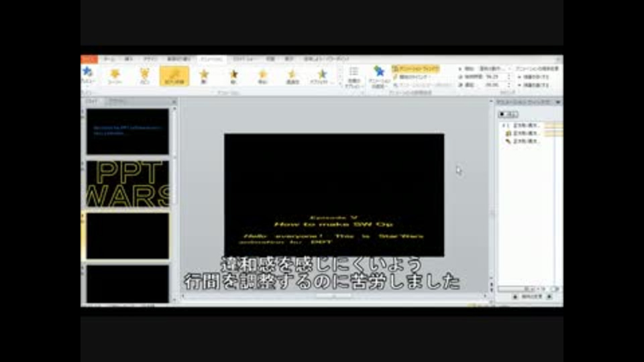Select the Animations ribbon tab
Viewport: 644px width, 362px height.
212,60
